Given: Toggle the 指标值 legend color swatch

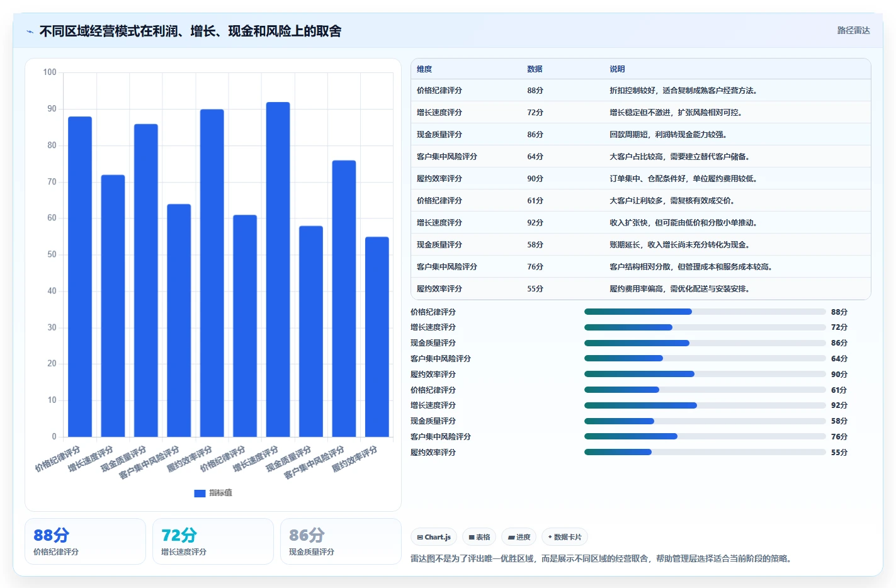Looking at the screenshot, I should (200, 493).
